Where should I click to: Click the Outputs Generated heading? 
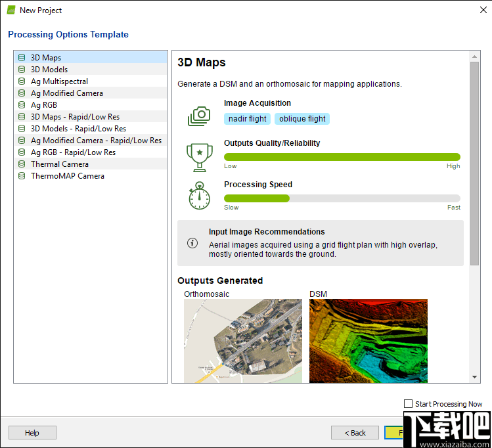coord(220,280)
